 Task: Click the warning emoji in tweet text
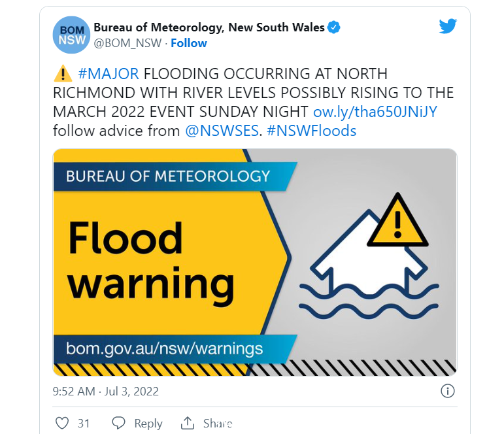[63, 74]
